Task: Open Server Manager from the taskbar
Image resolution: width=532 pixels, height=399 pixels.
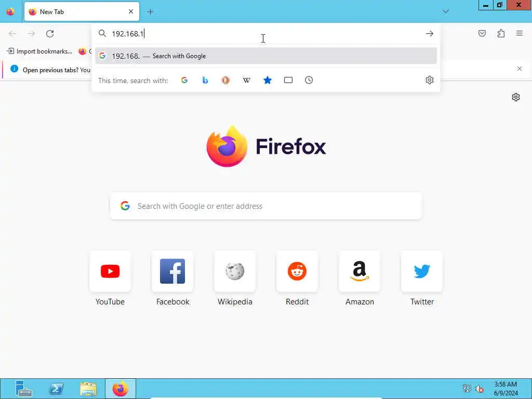Action: tap(24, 389)
